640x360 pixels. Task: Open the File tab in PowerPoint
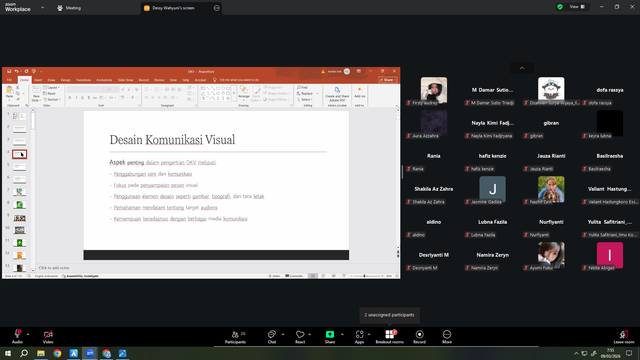(9, 80)
